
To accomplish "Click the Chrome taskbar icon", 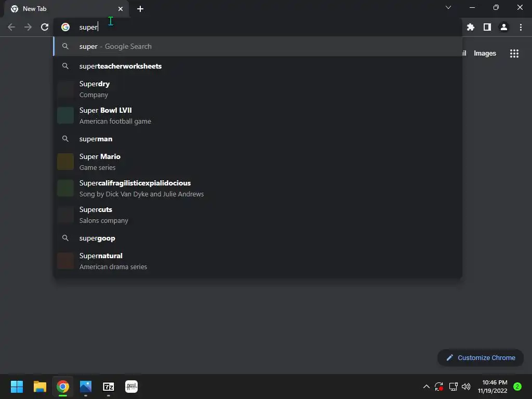I will point(63,387).
